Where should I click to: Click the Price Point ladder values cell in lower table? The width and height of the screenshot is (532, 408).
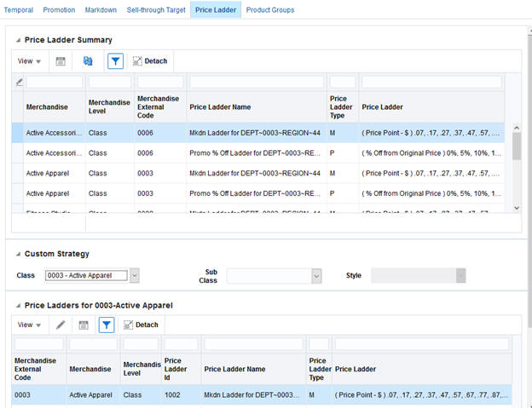point(421,395)
